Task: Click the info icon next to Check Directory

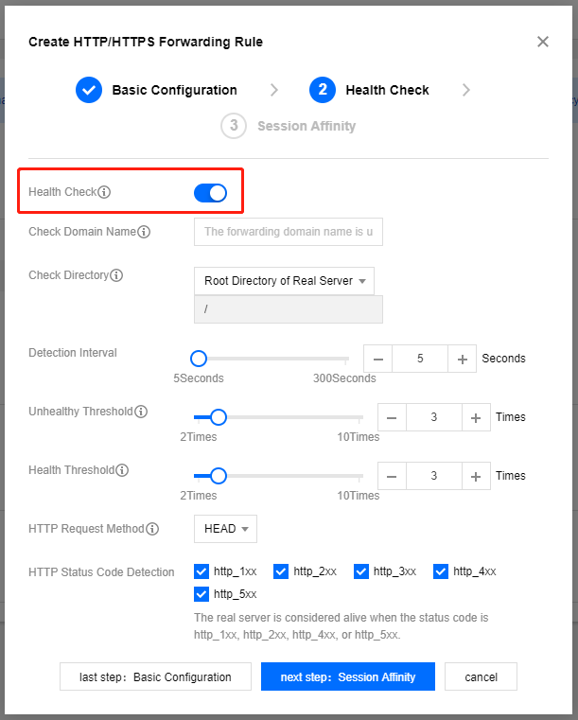Action: click(117, 276)
